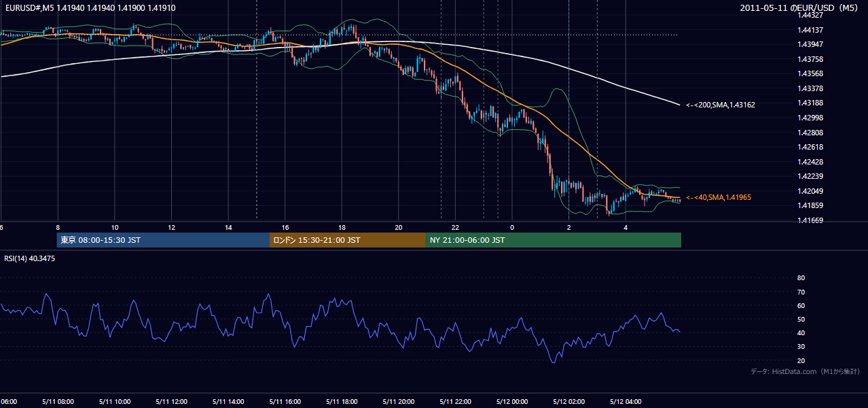This screenshot has width=868, height=408.
Task: Click hour mark 0 below price chart
Action: click(512, 227)
